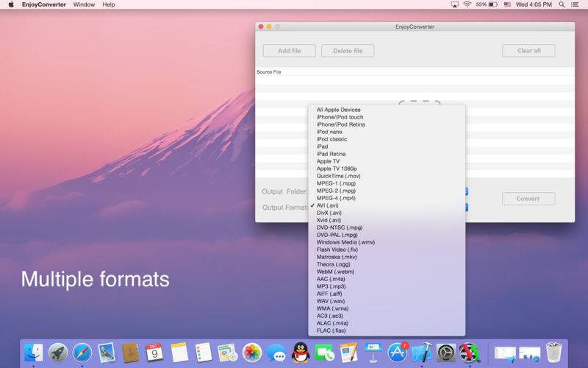Select iPod classic in format list
Viewport: 588px width, 368px height.
click(x=387, y=139)
